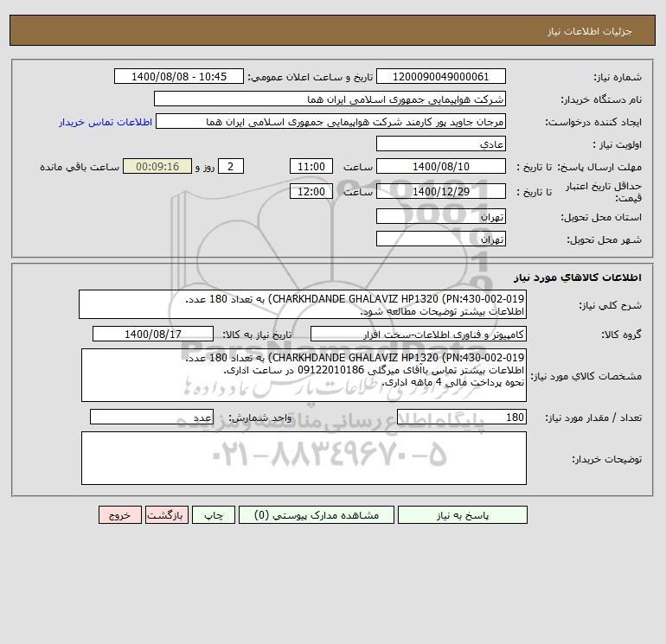
Task: Click the price validity date 1400/12/29
Action: point(441,191)
